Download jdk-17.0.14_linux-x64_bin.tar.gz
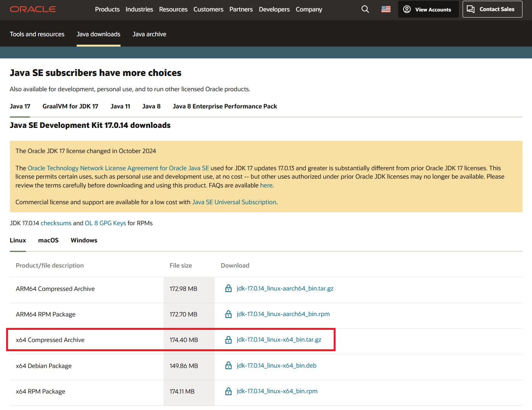Viewport: 532px width, 410px height. pyautogui.click(x=279, y=339)
